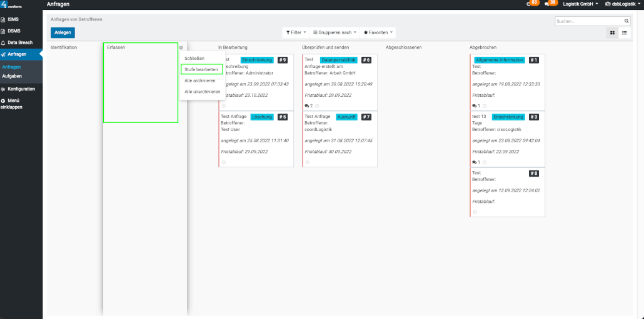Image resolution: width=644 pixels, height=319 pixels.
Task: Click the Datenportabilität tag on card #6
Action: tap(338, 60)
